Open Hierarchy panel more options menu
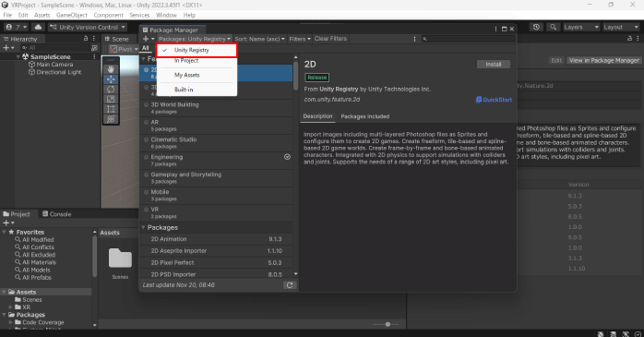644x337 pixels. tap(94, 38)
